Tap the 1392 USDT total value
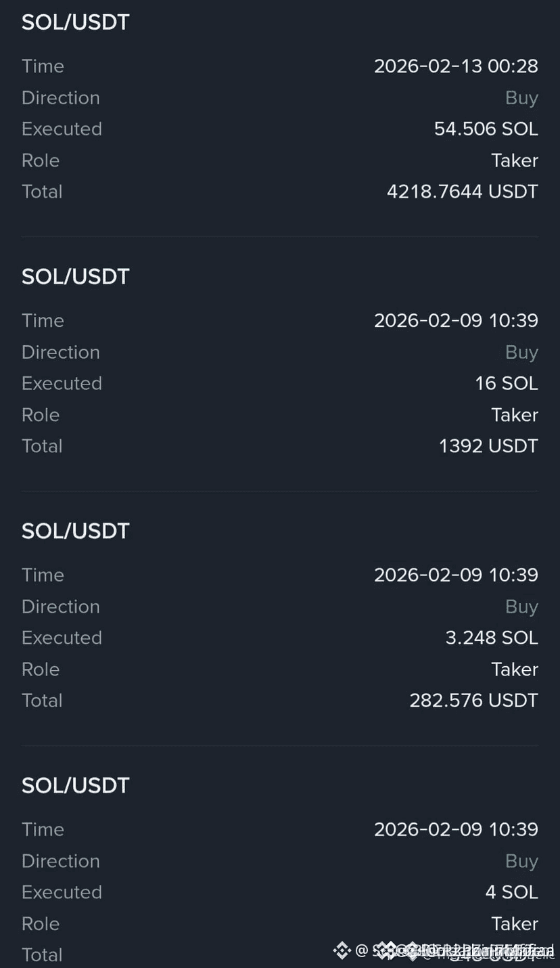The width and height of the screenshot is (560, 968). click(488, 446)
